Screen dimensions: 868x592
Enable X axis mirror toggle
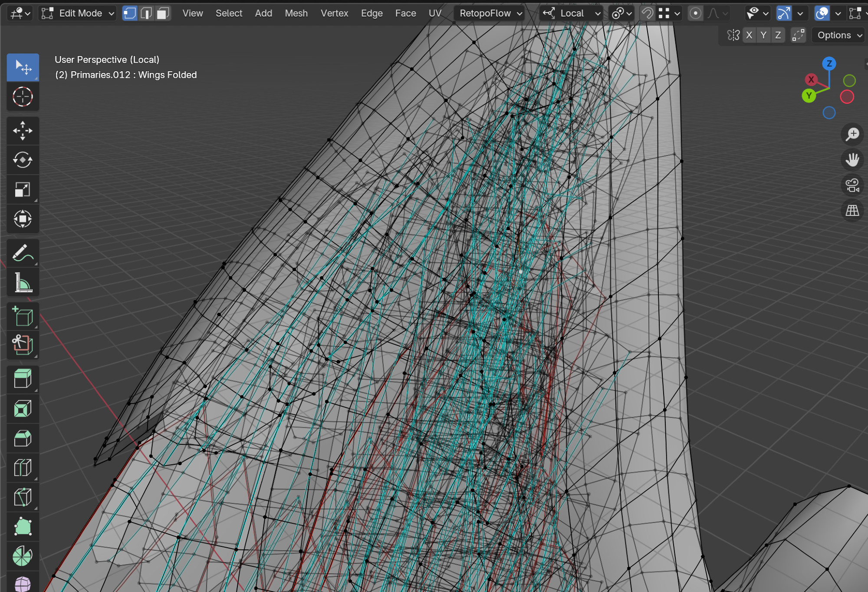(x=749, y=35)
